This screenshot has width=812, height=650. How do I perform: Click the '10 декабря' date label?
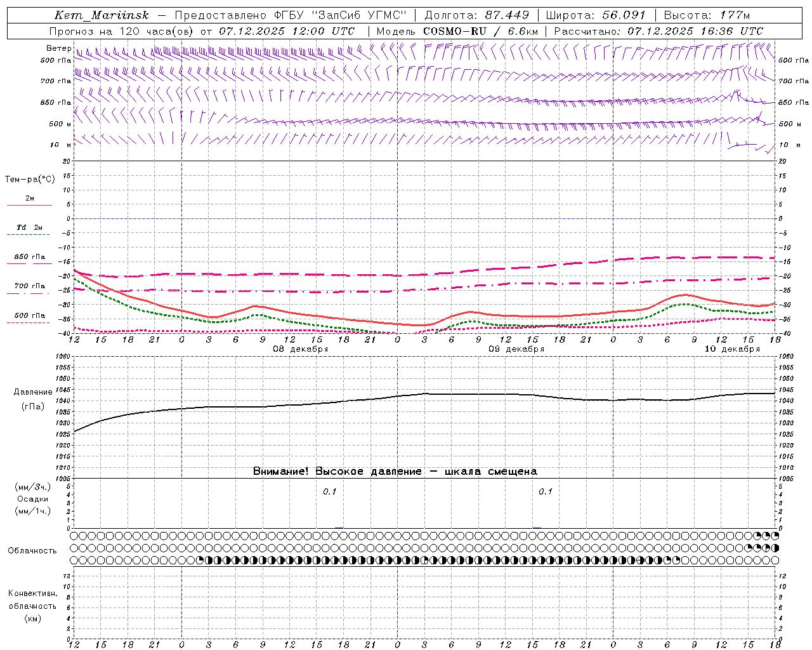[732, 349]
